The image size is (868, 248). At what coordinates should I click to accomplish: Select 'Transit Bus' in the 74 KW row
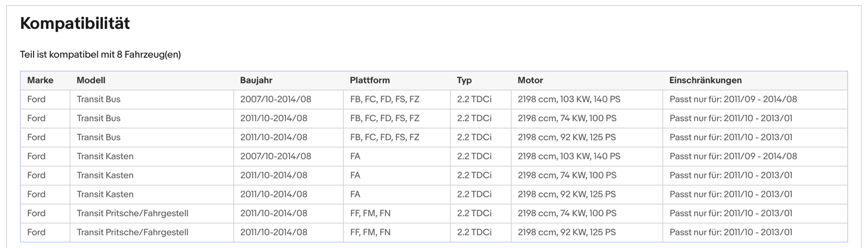(x=98, y=118)
